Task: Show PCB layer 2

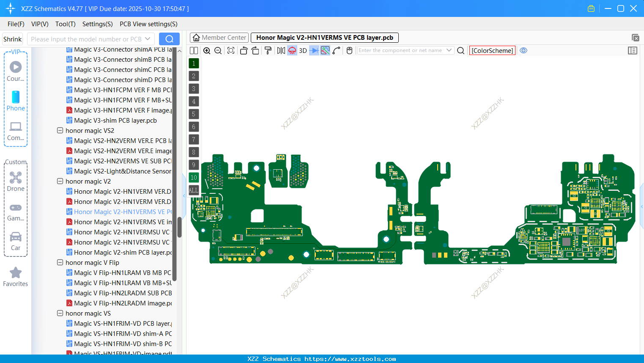Action: click(194, 76)
